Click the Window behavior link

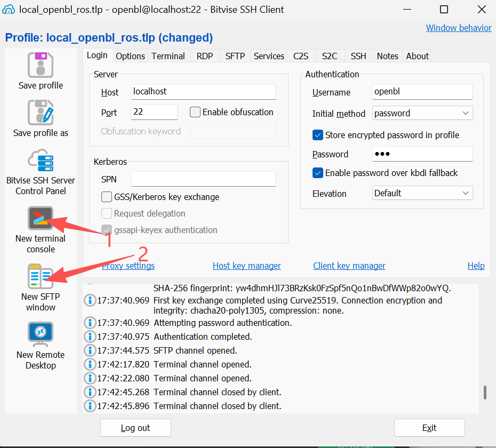tap(459, 28)
